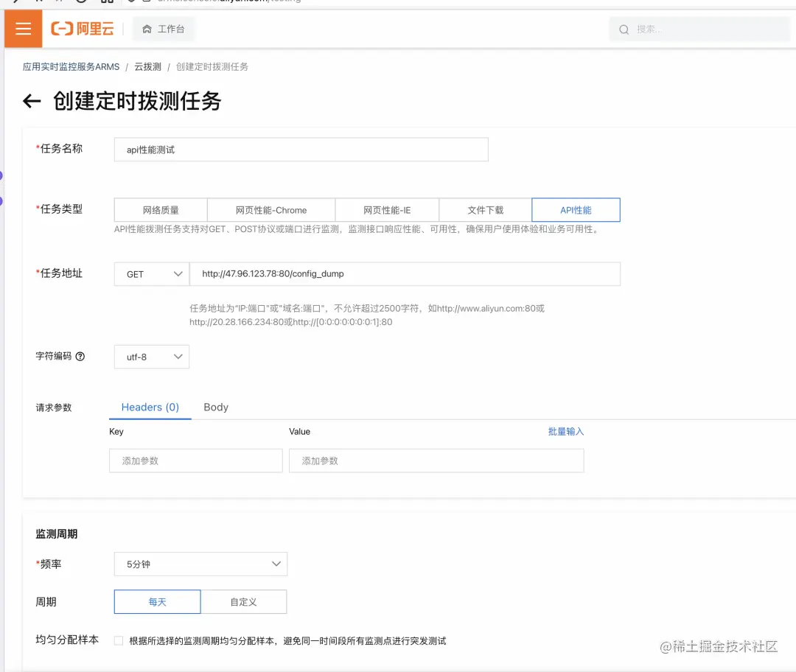796x672 pixels.
Task: Select 每天 period option
Action: click(x=158, y=602)
